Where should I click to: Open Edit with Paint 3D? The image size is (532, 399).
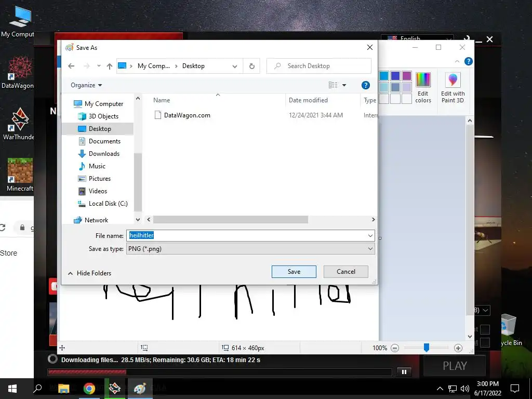point(453,87)
